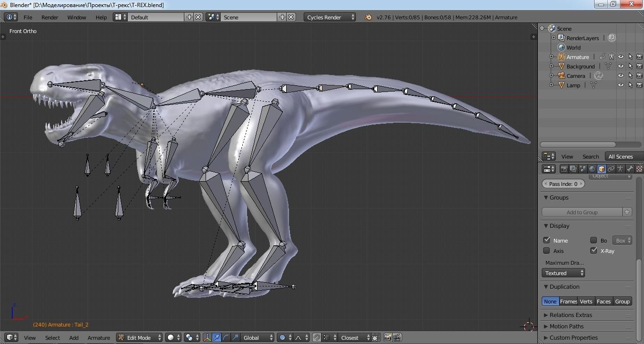Click the Add to Group button
The width and height of the screenshot is (644, 344).
coord(582,212)
